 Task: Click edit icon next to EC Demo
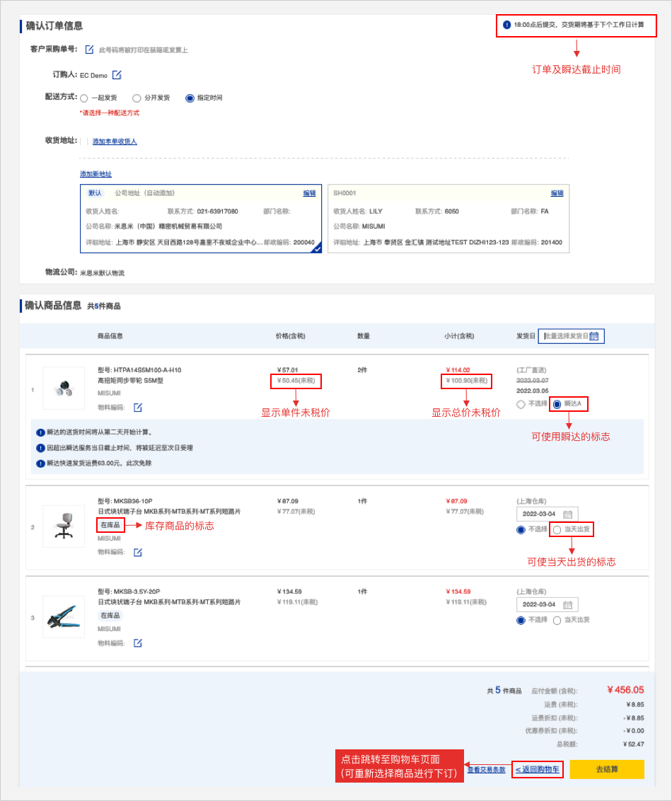click(x=117, y=75)
